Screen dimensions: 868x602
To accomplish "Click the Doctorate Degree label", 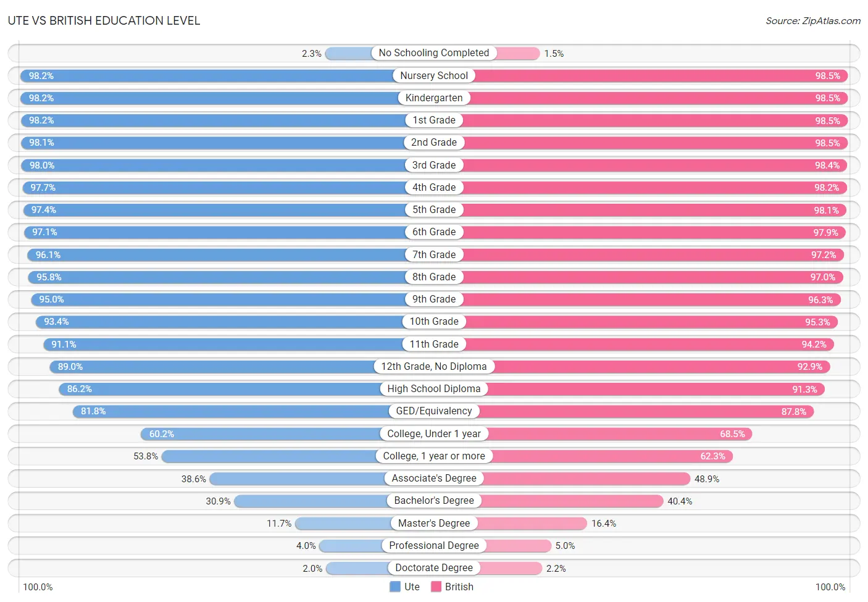I will click(434, 568).
